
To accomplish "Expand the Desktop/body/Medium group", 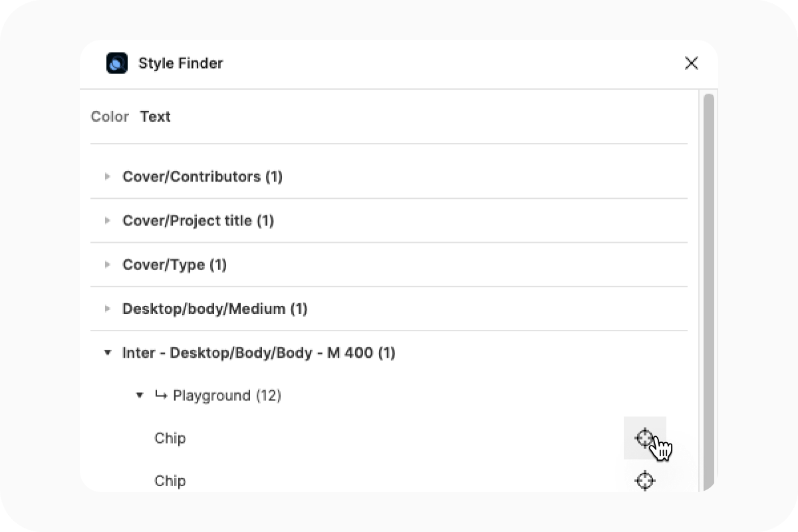I will click(108, 309).
